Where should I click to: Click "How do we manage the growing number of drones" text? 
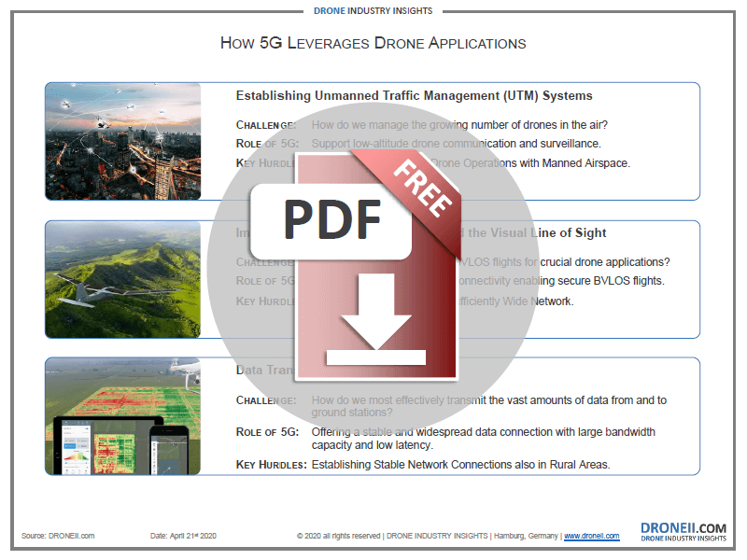coord(416,125)
